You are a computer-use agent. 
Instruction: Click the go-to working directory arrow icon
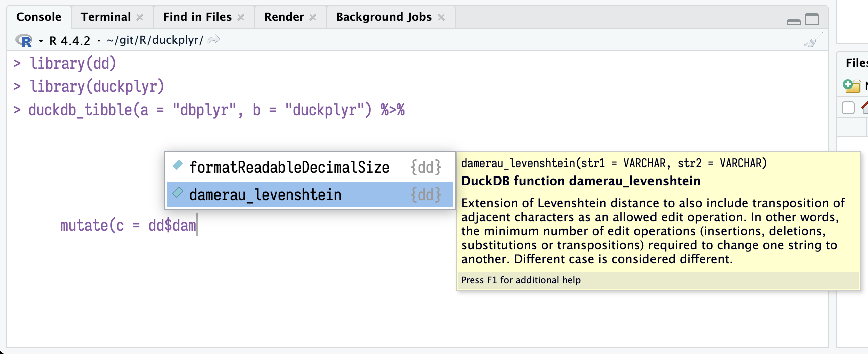tap(214, 40)
